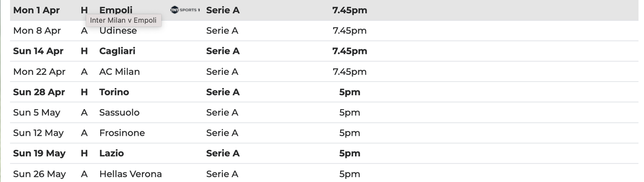Viewport: 644px width, 182px height.
Task: Click the Sun 26 May date
Action: [x=39, y=174]
